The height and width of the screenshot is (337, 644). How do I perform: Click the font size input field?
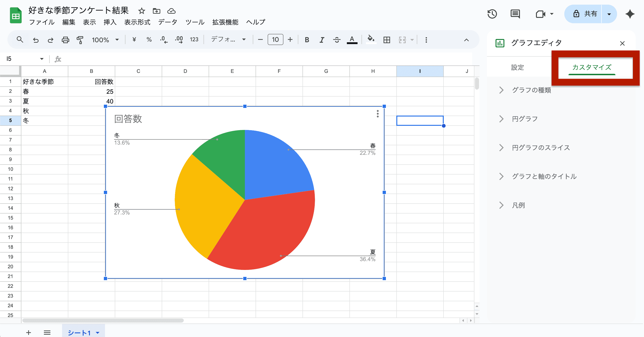point(275,40)
